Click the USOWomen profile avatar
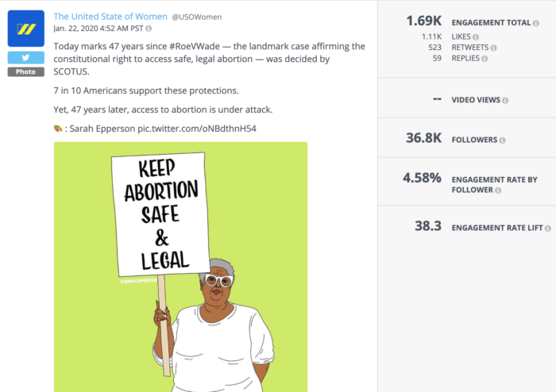 pos(25,29)
